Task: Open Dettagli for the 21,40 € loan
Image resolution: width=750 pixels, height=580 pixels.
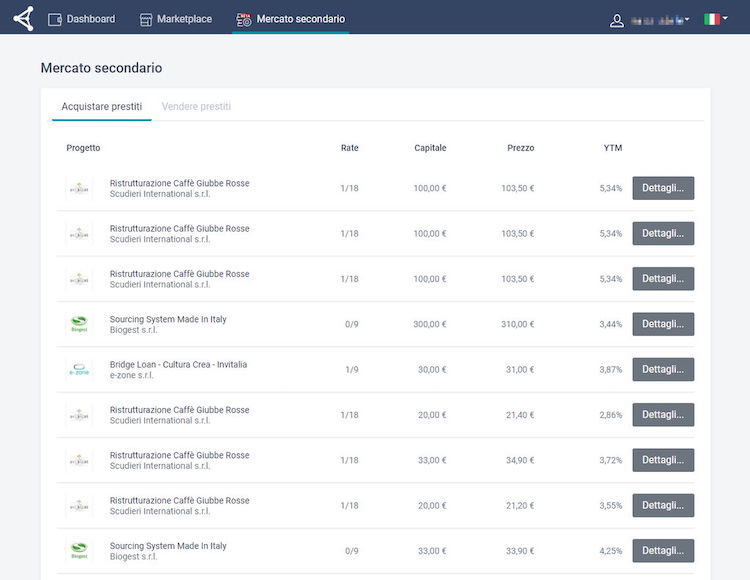Action: [663, 415]
